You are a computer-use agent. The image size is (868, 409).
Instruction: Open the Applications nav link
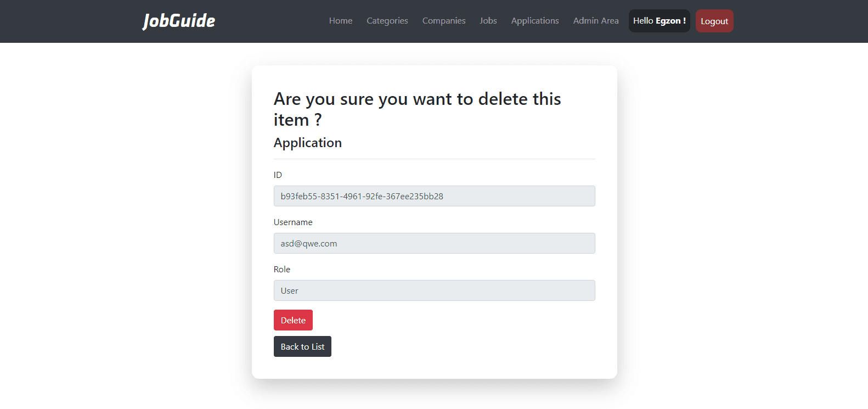point(535,21)
